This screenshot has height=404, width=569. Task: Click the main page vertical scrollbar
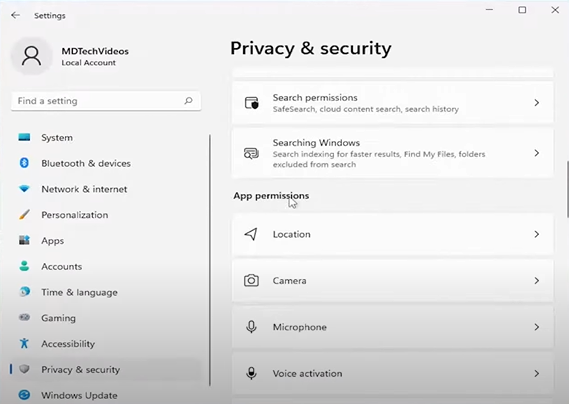click(x=567, y=189)
